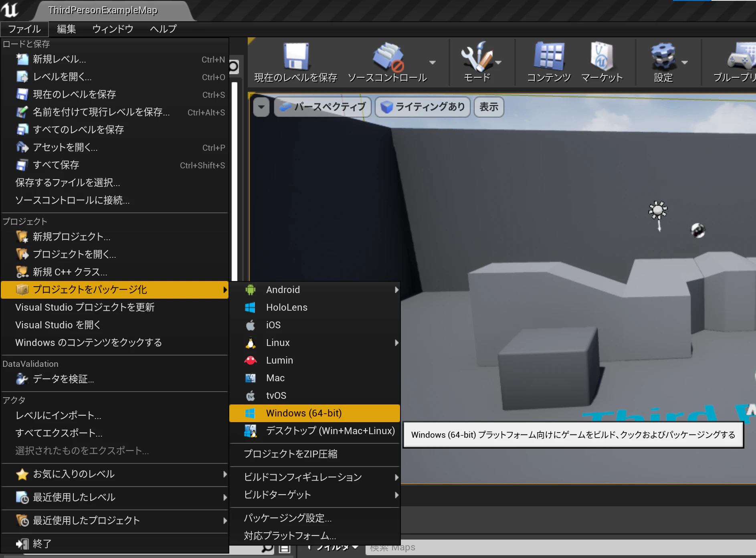Expand ビルドコンフィギュレーション submenu
This screenshot has height=558, width=756.
[x=315, y=477]
